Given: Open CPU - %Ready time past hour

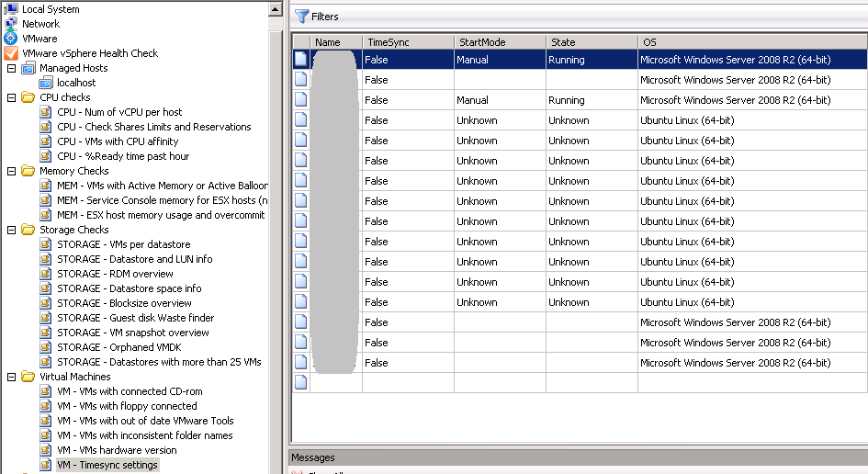Looking at the screenshot, I should [x=123, y=156].
